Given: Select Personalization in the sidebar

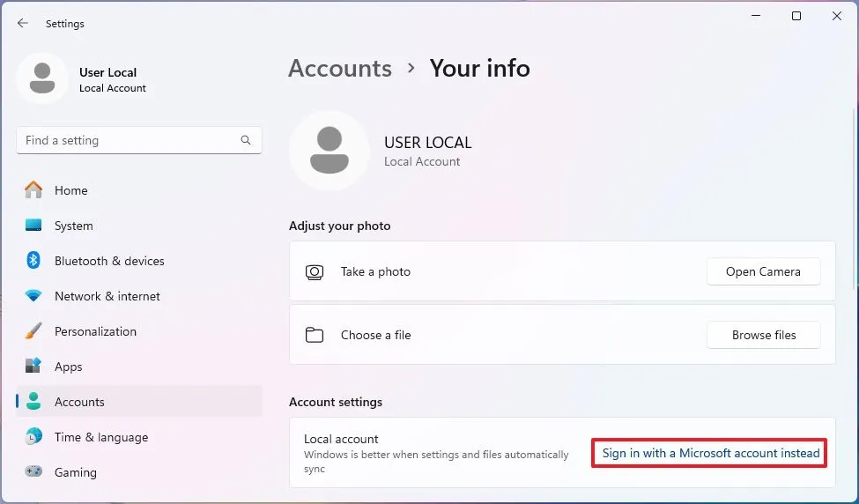Looking at the screenshot, I should pos(139,331).
